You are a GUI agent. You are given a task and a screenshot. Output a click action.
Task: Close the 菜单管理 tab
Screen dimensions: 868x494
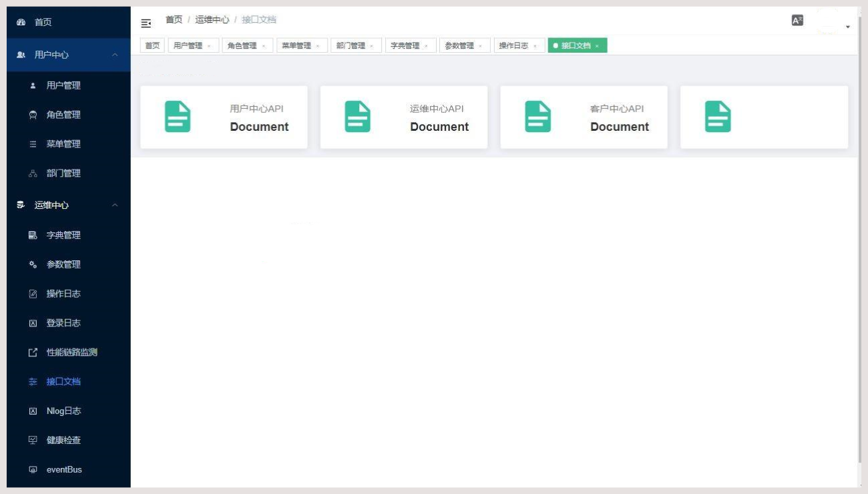pyautogui.click(x=317, y=46)
